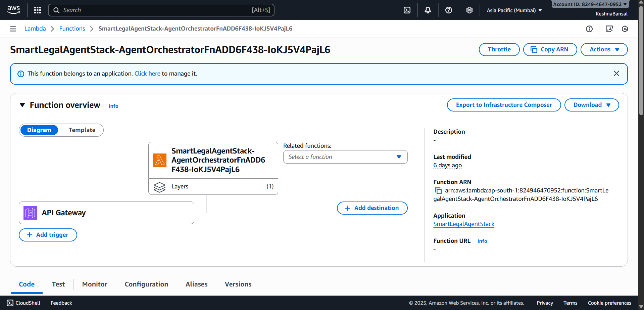644x310 pixels.
Task: Click the 'Click here' link in banner
Action: pos(147,74)
